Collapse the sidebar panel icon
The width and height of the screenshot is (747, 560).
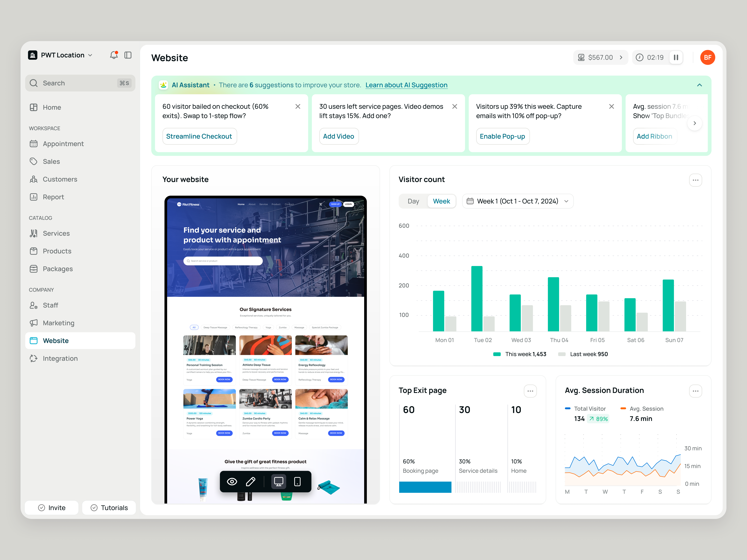[128, 55]
